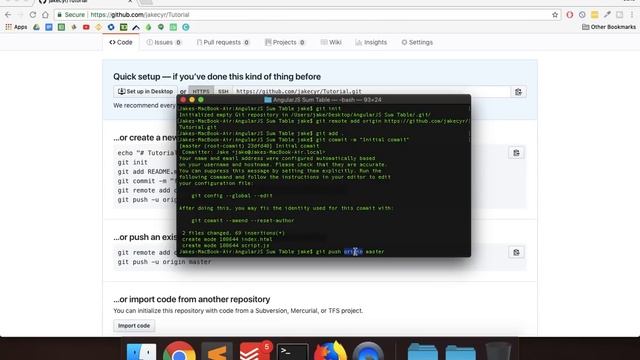Open Finder from the Dock

(141, 352)
